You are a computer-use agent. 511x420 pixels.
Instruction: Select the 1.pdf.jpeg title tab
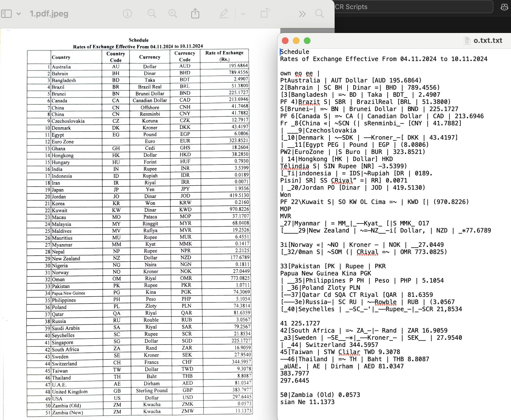49,13
